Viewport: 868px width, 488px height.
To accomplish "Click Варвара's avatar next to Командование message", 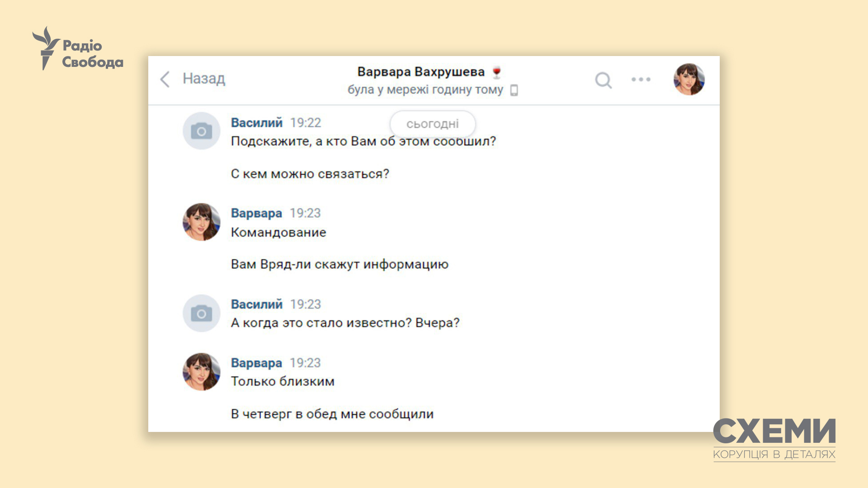I will point(201,222).
